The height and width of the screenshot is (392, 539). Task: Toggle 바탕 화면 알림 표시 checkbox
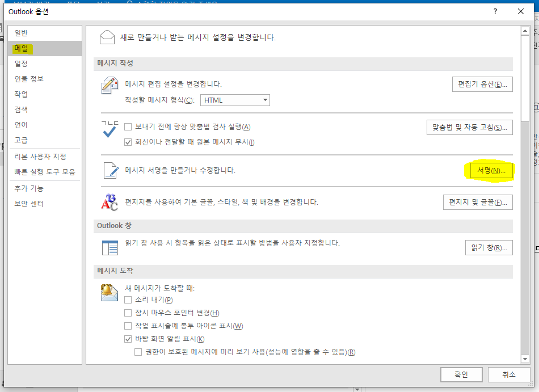click(x=128, y=339)
